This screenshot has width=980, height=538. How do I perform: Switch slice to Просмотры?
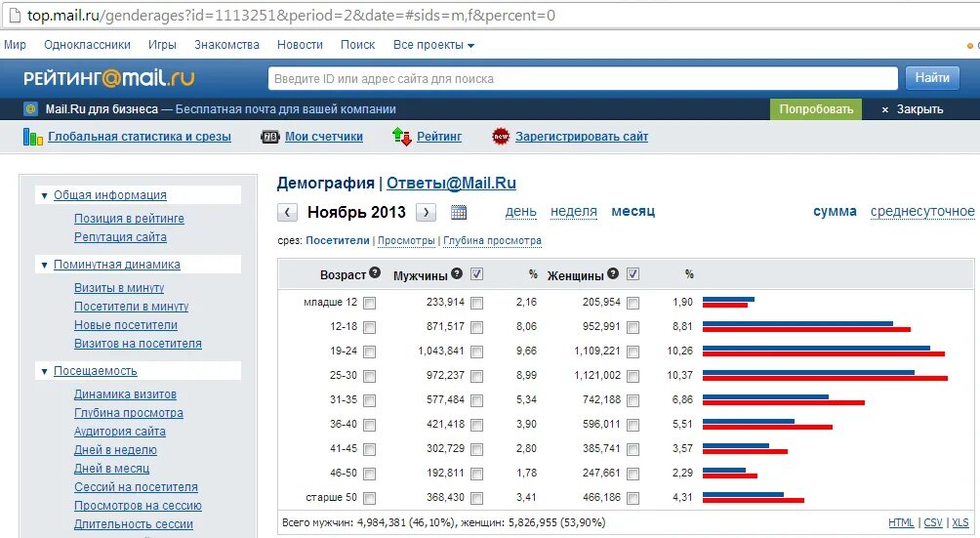tap(406, 240)
